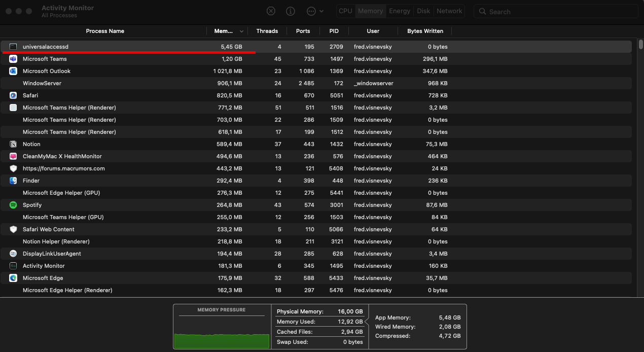
Task: Click the DisplayLinkUserAgent icon
Action: (x=13, y=254)
